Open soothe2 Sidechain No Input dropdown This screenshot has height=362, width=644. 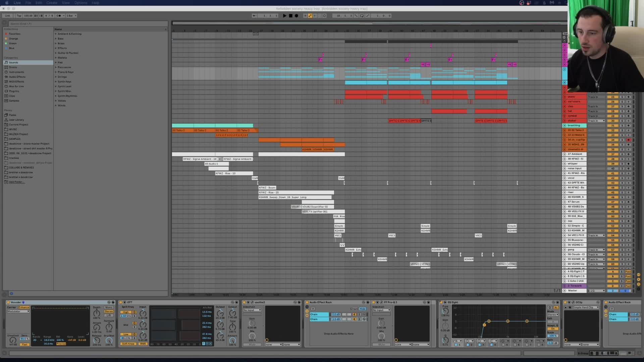[252, 310]
